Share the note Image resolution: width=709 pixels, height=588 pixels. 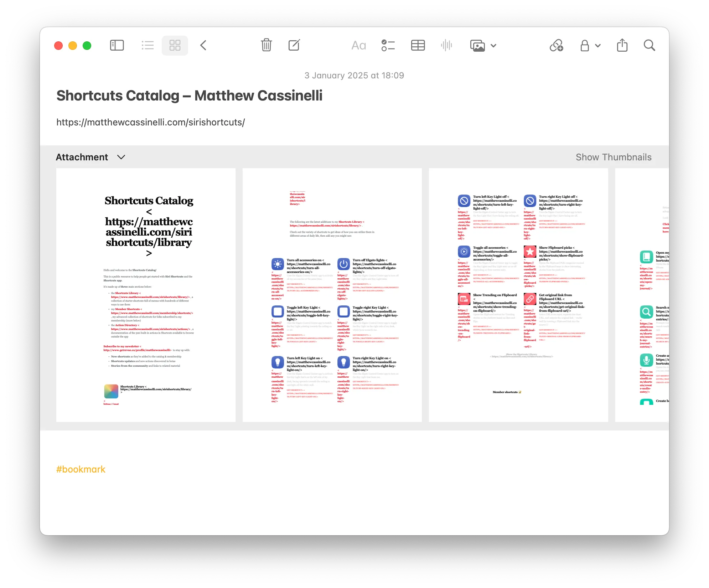click(622, 46)
